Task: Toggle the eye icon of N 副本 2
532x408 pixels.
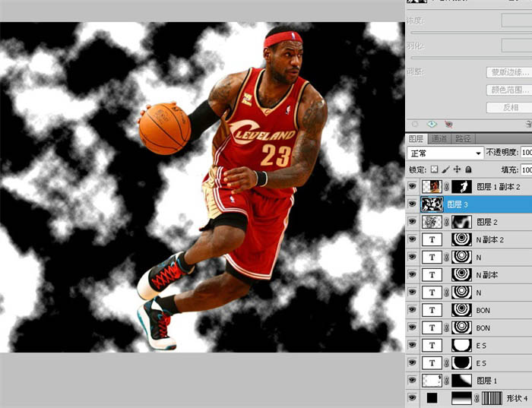Action: click(x=412, y=239)
